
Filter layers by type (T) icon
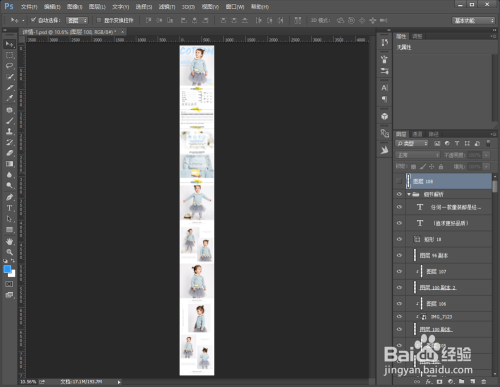pos(457,143)
